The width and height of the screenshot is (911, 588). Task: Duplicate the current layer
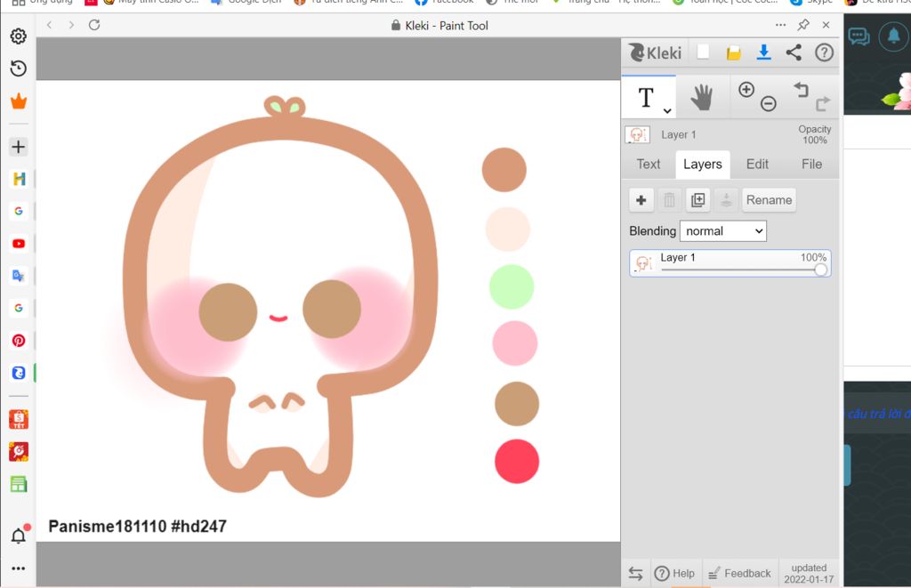[x=697, y=200]
